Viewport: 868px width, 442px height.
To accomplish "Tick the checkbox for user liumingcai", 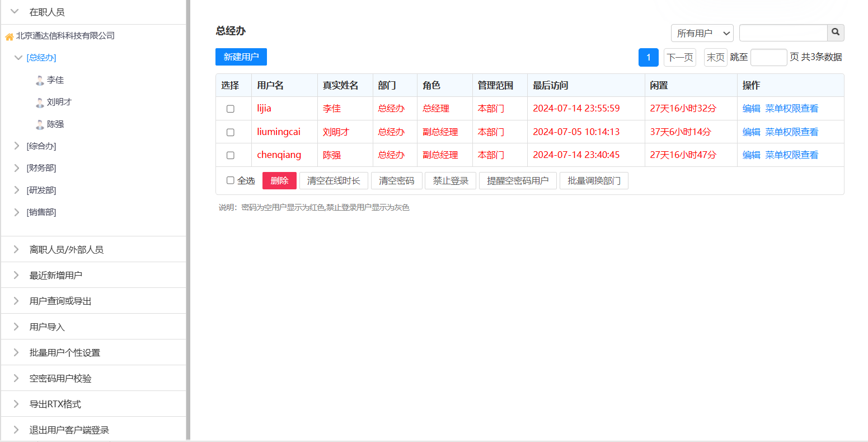I will click(230, 132).
